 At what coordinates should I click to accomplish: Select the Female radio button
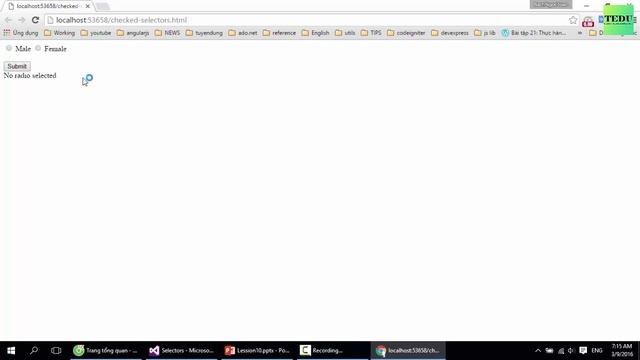pos(38,48)
